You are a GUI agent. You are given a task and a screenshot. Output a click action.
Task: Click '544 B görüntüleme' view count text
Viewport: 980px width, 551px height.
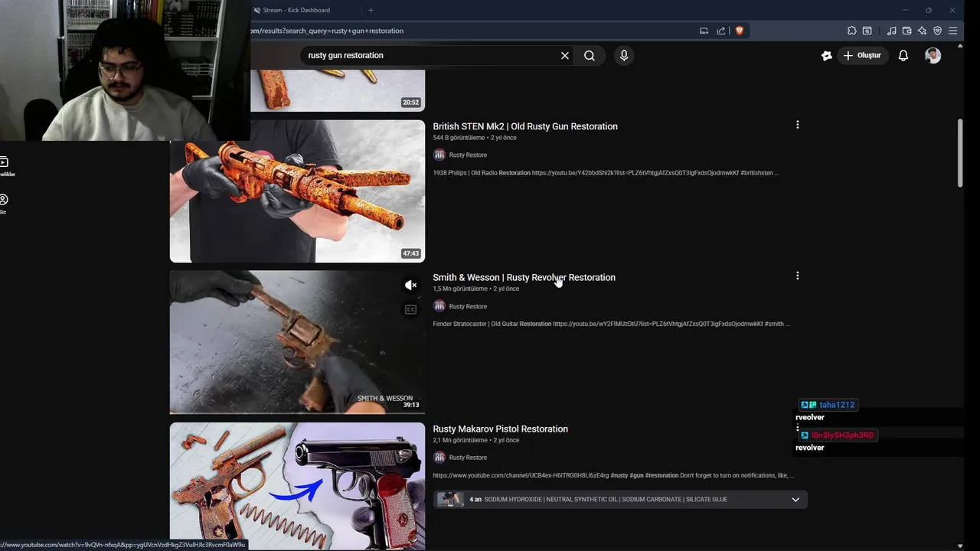point(459,138)
